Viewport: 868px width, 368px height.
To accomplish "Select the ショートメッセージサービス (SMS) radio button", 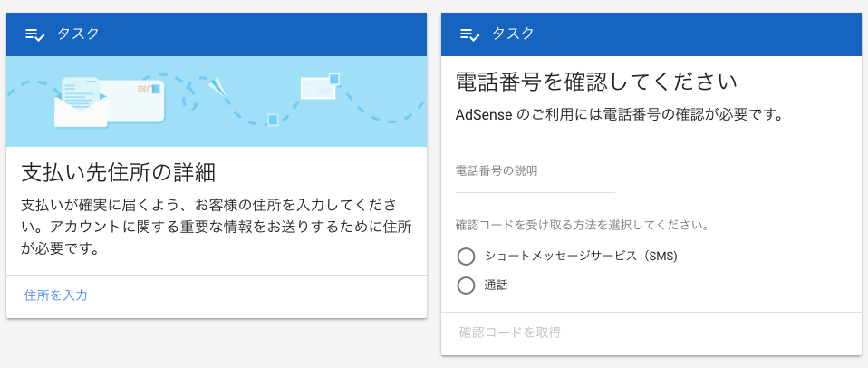I will (466, 257).
